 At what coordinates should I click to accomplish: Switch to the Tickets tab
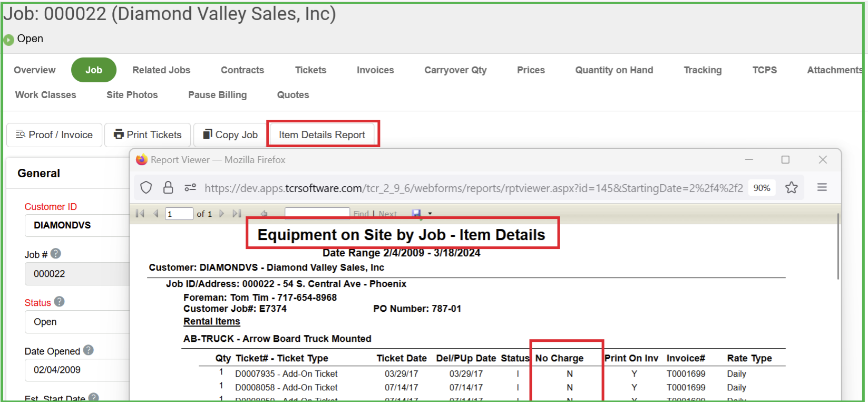click(x=310, y=70)
